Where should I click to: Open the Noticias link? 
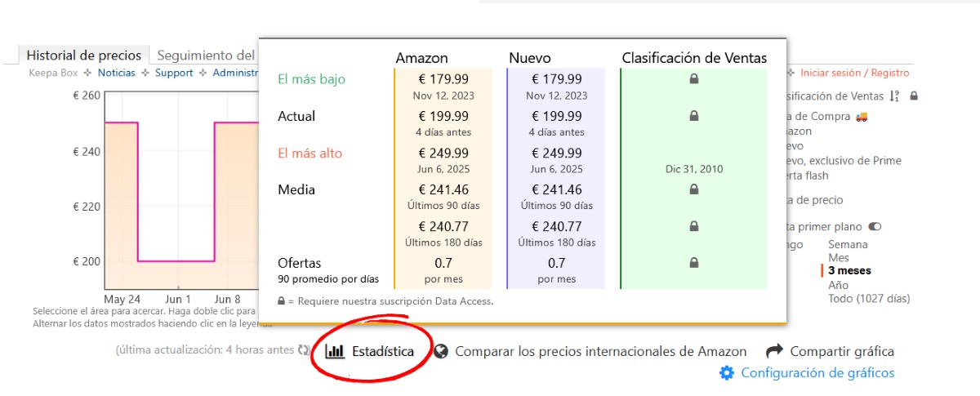pyautogui.click(x=117, y=73)
